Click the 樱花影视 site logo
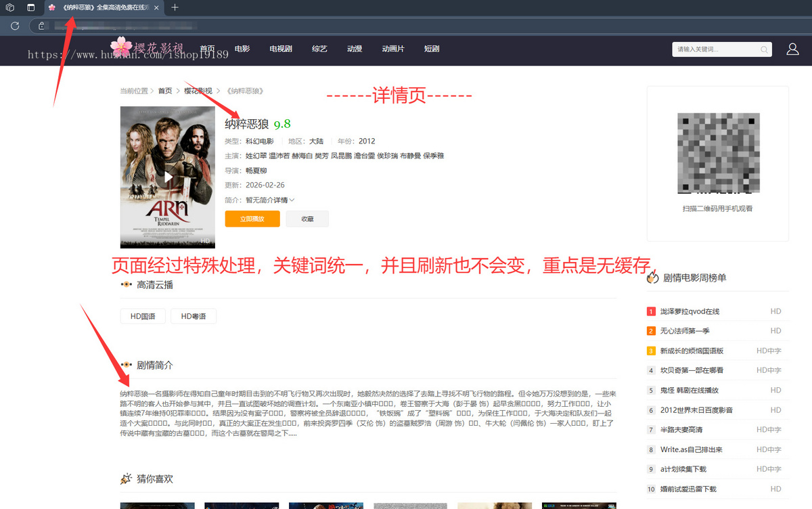The height and width of the screenshot is (509, 812). [148, 47]
